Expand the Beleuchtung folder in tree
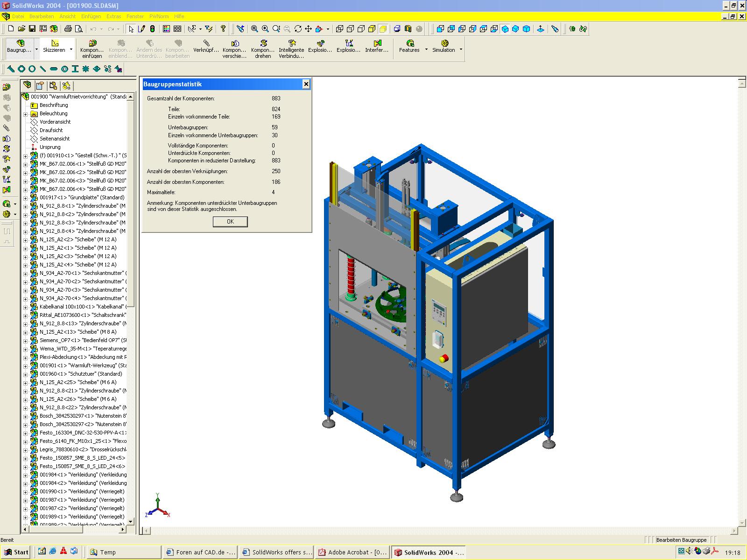 pos(26,114)
